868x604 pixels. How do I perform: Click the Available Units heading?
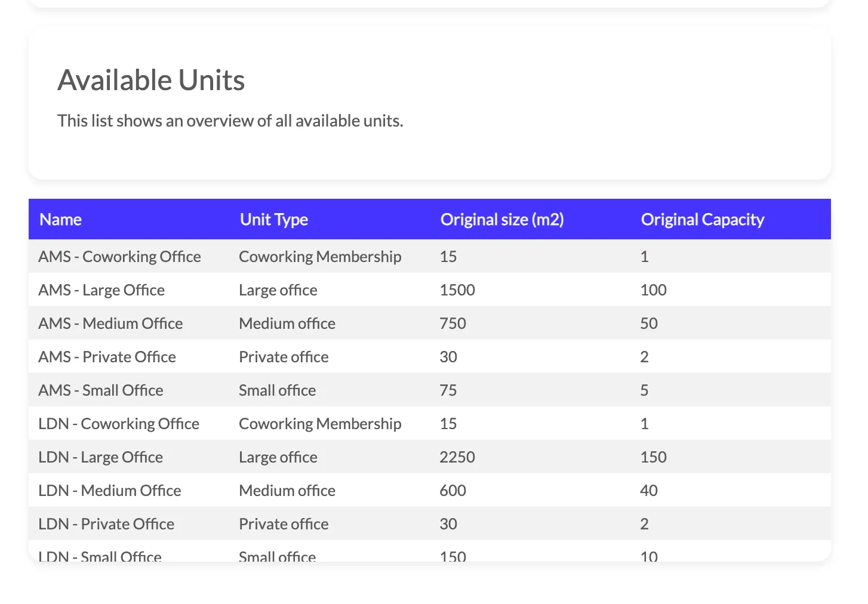coord(151,80)
